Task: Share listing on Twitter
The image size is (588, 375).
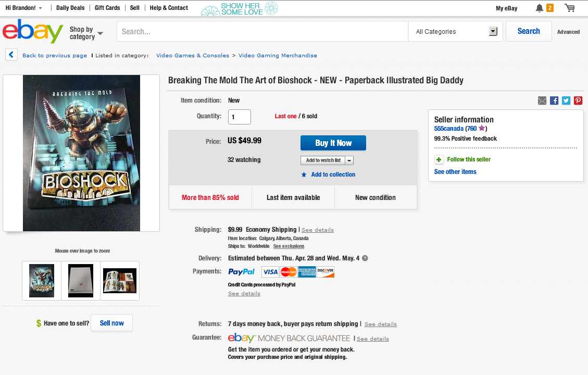Action: click(566, 101)
